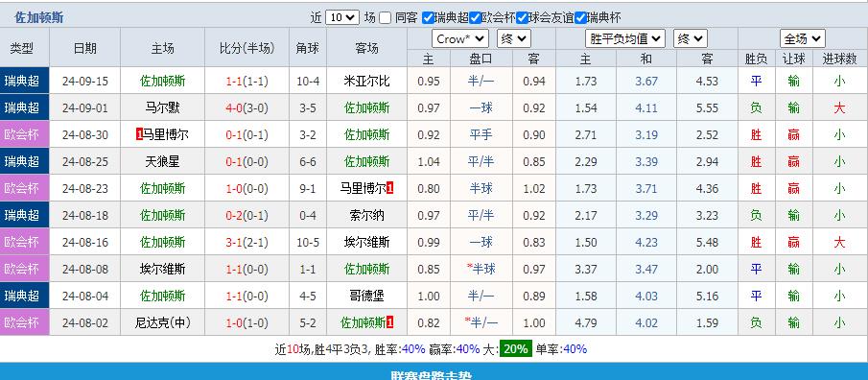Image resolution: width=868 pixels, height=380 pixels.
Task: Click corner count 10-4
Action: [308, 82]
